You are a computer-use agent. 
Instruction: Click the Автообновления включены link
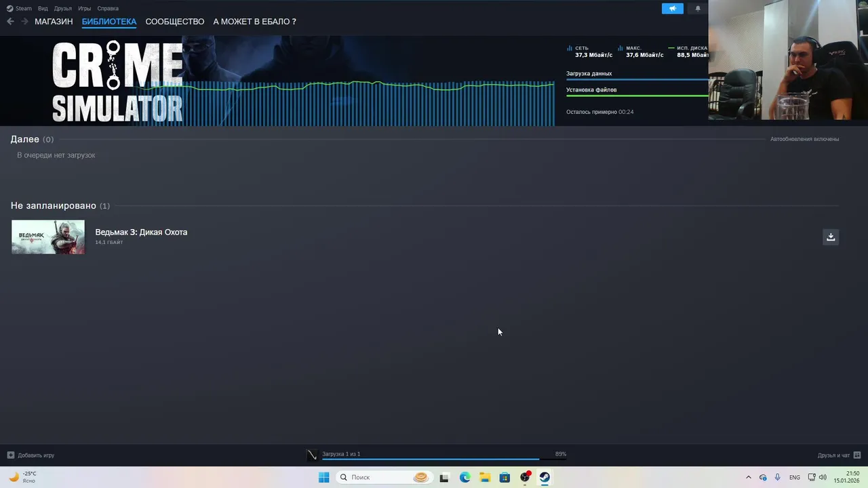click(804, 139)
